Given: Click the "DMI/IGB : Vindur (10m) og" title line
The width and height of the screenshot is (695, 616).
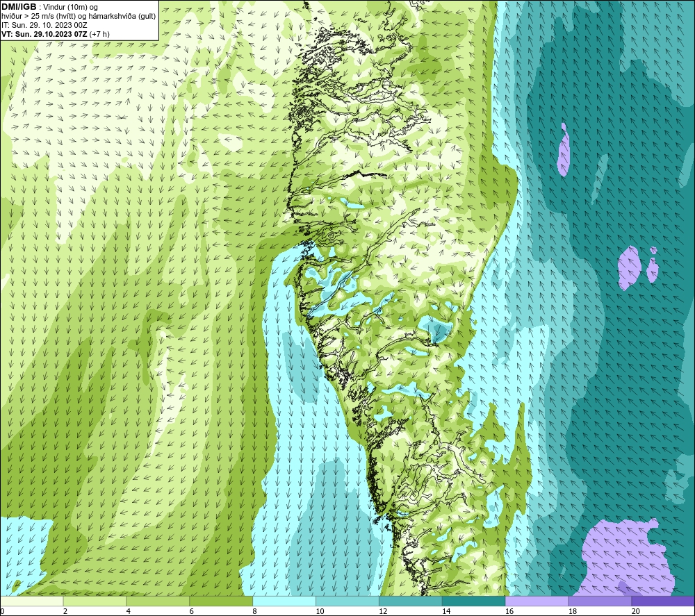Looking at the screenshot, I should pos(49,7).
